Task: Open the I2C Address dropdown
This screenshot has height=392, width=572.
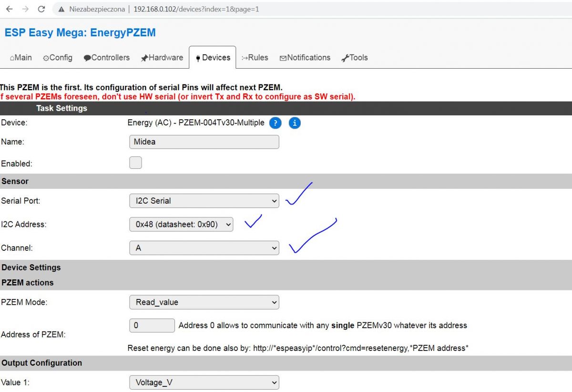Action: pos(181,224)
